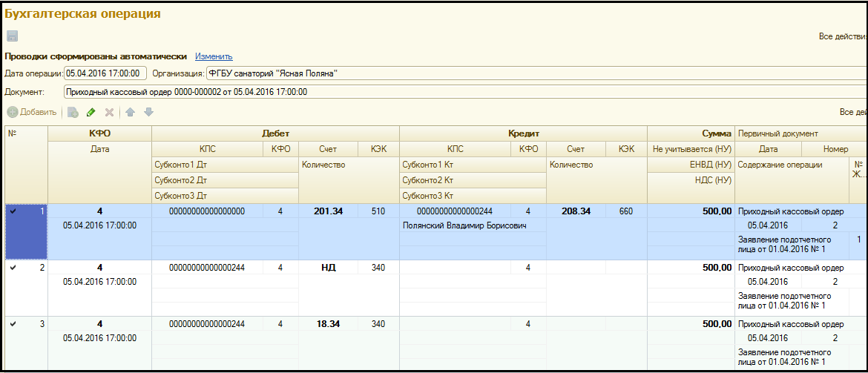Click row 3 debit КПС 00000000000000244
The height and width of the screenshot is (373, 868).
(x=207, y=324)
